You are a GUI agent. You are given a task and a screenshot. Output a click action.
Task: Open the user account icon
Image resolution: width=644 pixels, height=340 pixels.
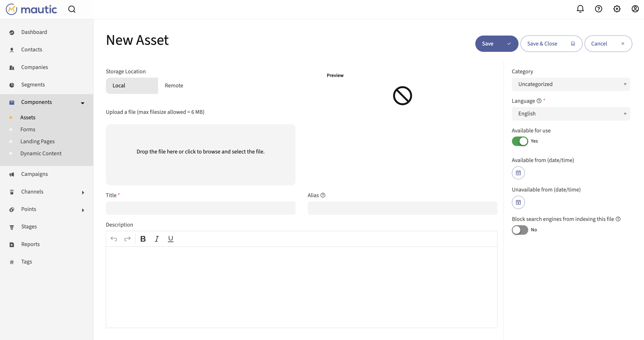635,9
